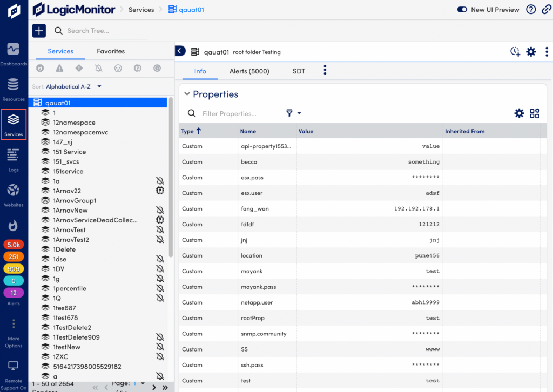
Task: Click the orange 251 alerts count badge
Action: [x=14, y=256]
